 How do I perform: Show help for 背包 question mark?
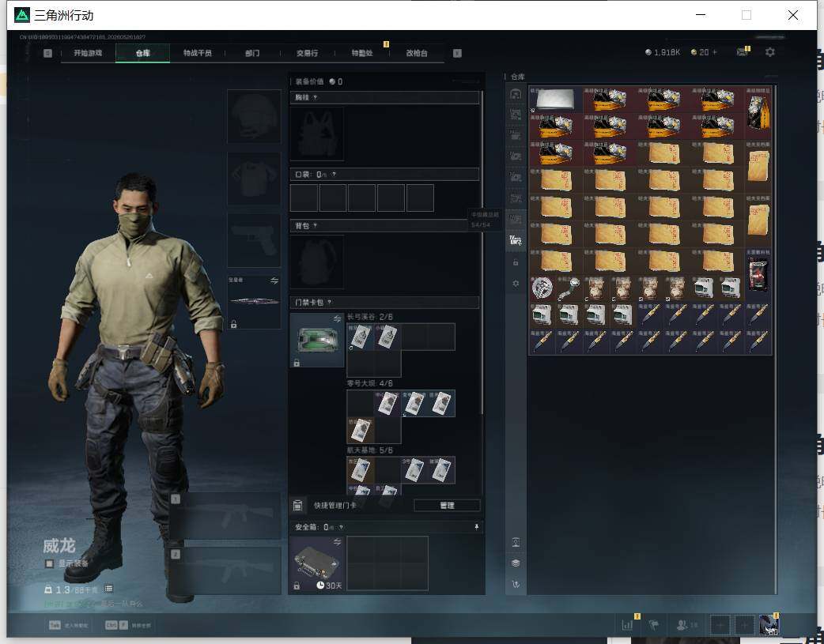(315, 225)
